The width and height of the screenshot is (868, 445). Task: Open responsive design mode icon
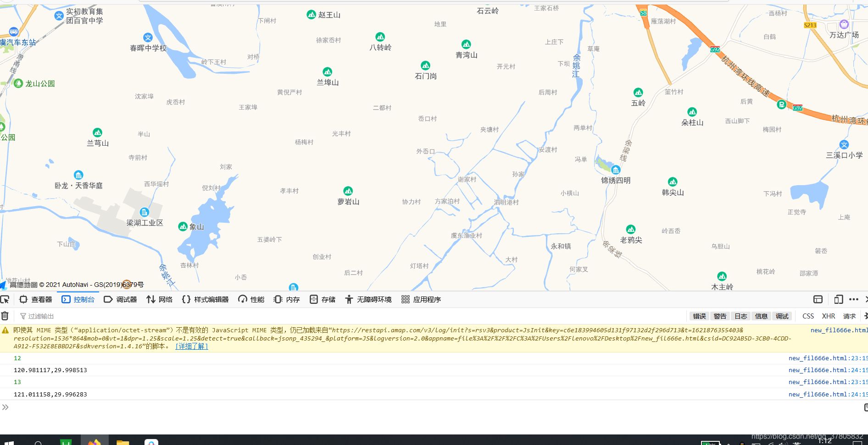pyautogui.click(x=838, y=299)
